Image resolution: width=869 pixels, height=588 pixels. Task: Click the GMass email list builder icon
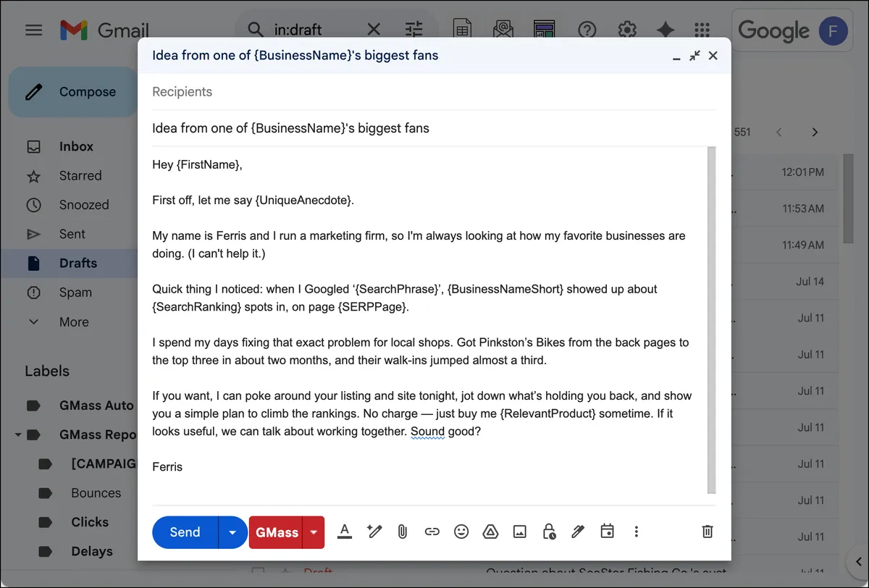(503, 30)
